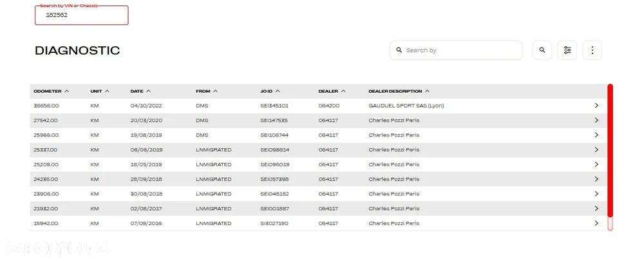Screen dimensions: 644x261
Task: Click the Dealer column header
Action: [x=328, y=91]
